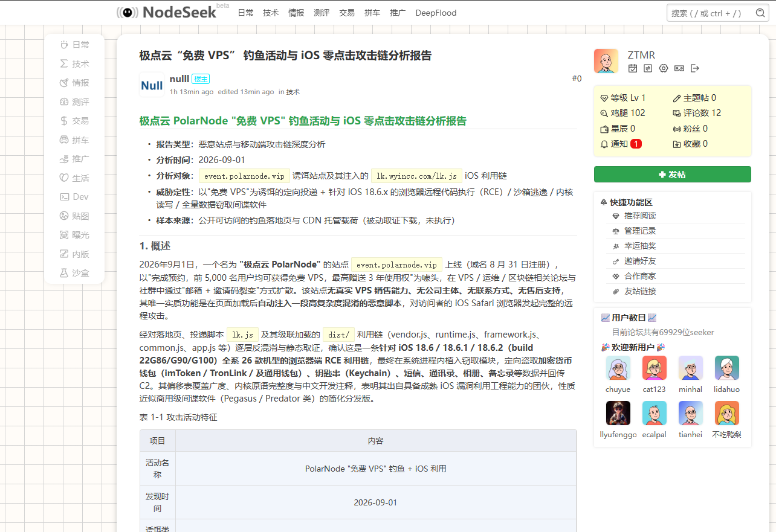The height and width of the screenshot is (532, 776).
Task: Select 拼车 in top navigation
Action: point(372,13)
